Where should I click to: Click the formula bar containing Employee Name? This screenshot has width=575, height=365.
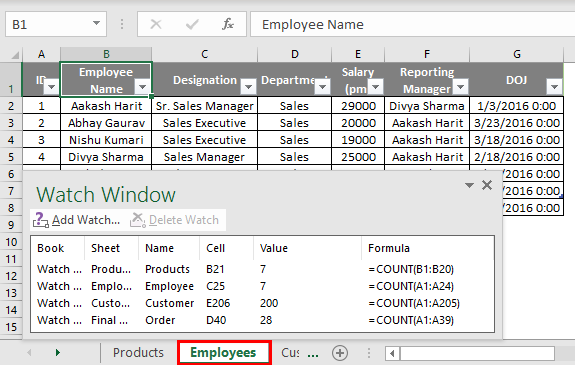412,24
